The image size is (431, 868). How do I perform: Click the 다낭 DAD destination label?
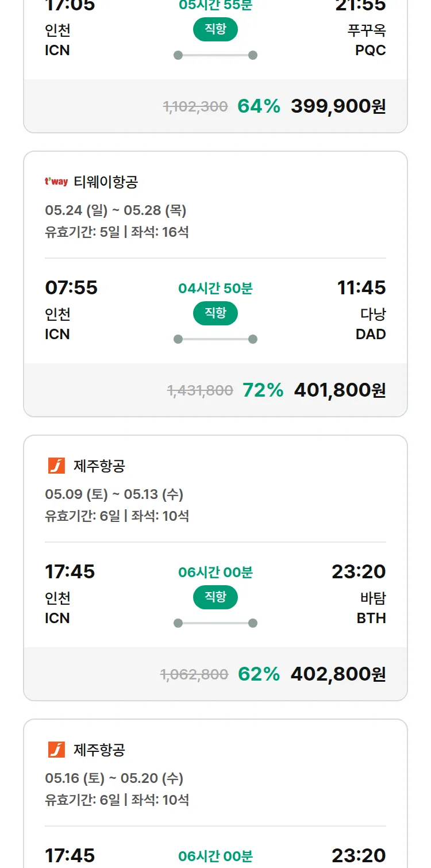click(372, 324)
